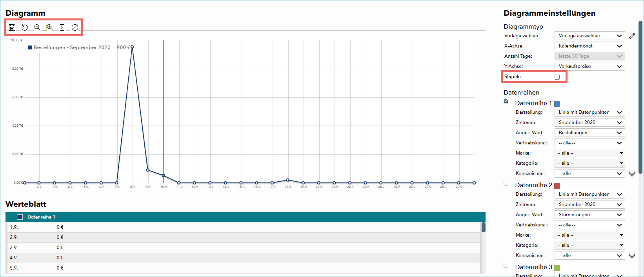Open the X-Achse Kalendermonat dropdown
The height and width of the screenshot is (277, 644).
point(589,46)
